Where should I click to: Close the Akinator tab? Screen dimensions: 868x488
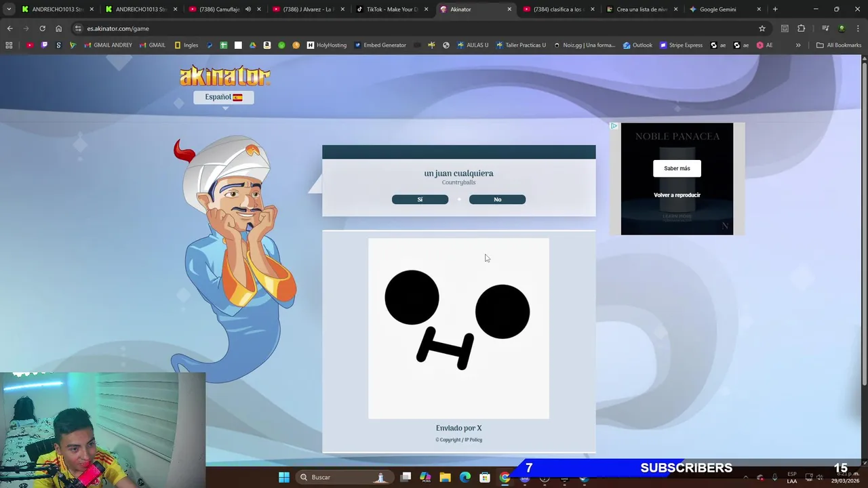509,9
